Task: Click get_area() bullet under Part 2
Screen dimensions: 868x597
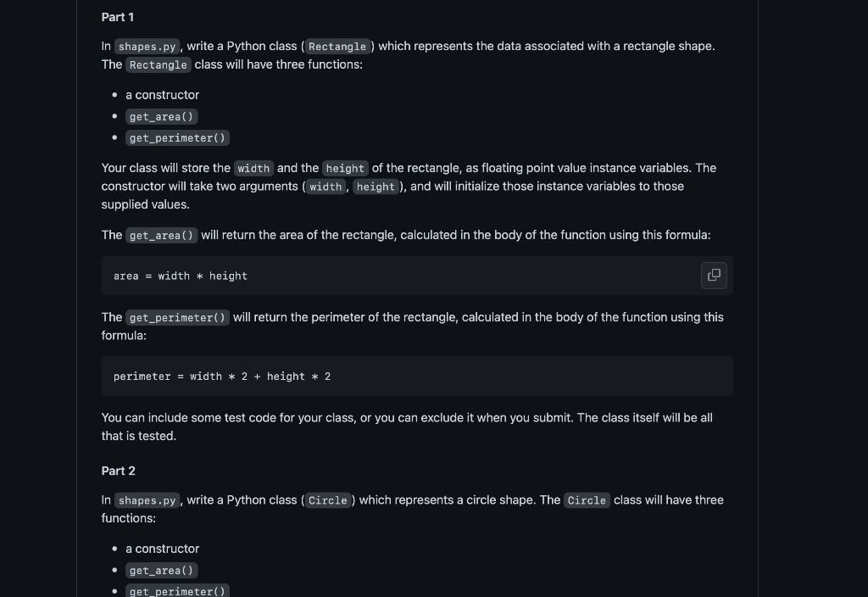Action: point(162,571)
